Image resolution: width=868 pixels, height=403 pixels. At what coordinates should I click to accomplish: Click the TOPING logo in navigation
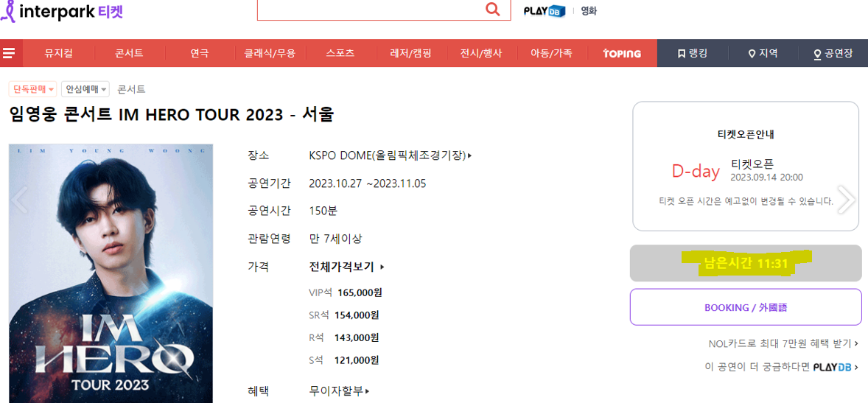622,54
